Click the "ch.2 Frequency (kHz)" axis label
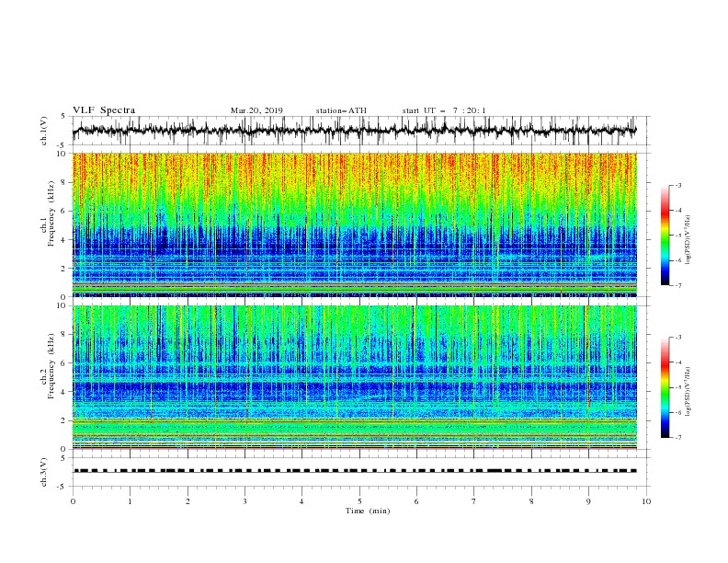728x563 pixels. pos(48,366)
